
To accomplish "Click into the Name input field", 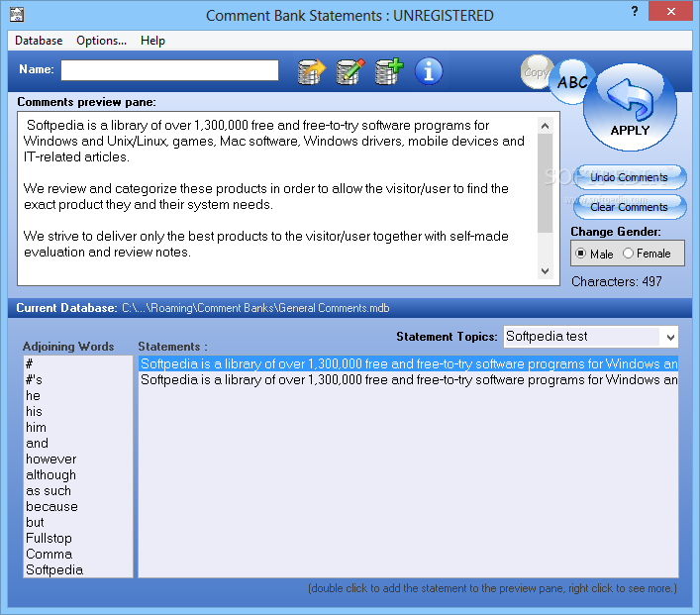I will coord(169,70).
